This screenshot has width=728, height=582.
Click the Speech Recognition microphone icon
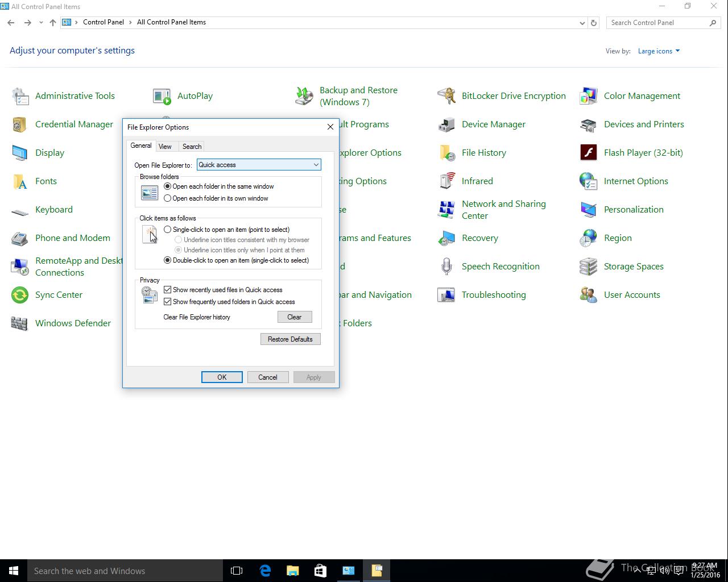coord(446,267)
